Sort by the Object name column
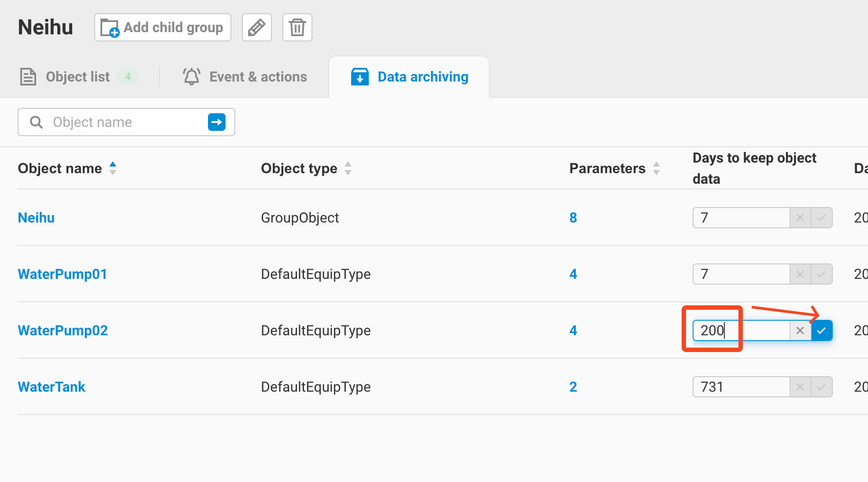 [x=113, y=168]
